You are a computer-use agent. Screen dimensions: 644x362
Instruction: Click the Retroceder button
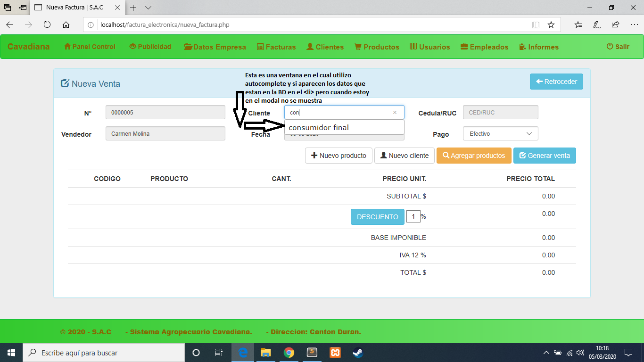pyautogui.click(x=556, y=82)
